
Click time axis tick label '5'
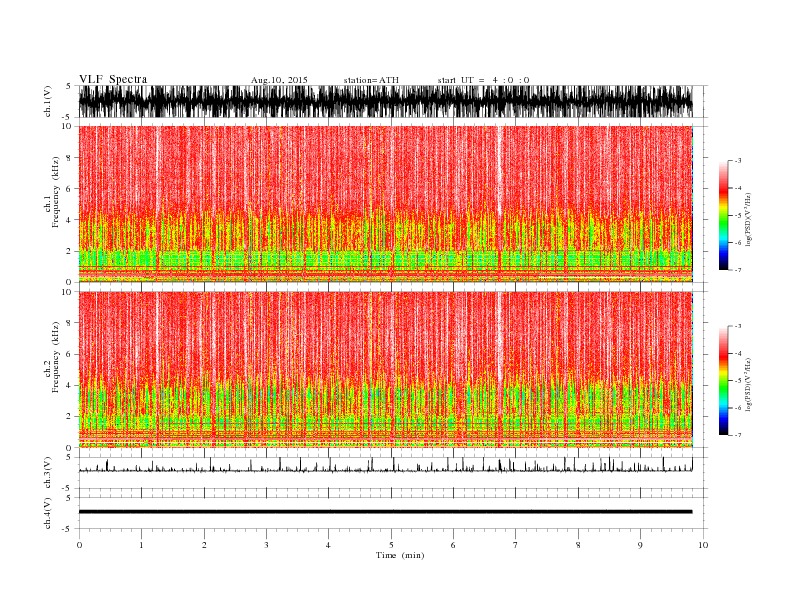[x=391, y=545]
